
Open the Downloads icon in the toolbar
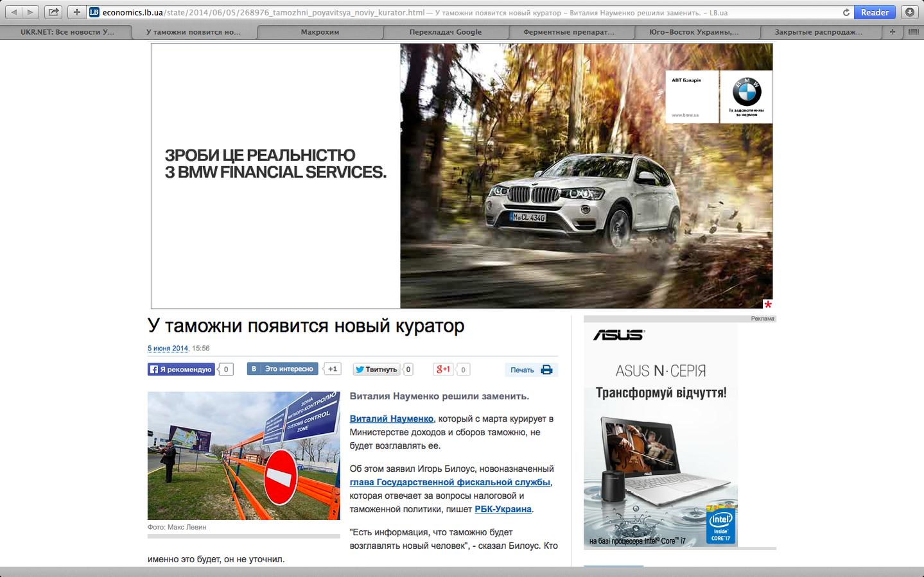[x=910, y=12]
